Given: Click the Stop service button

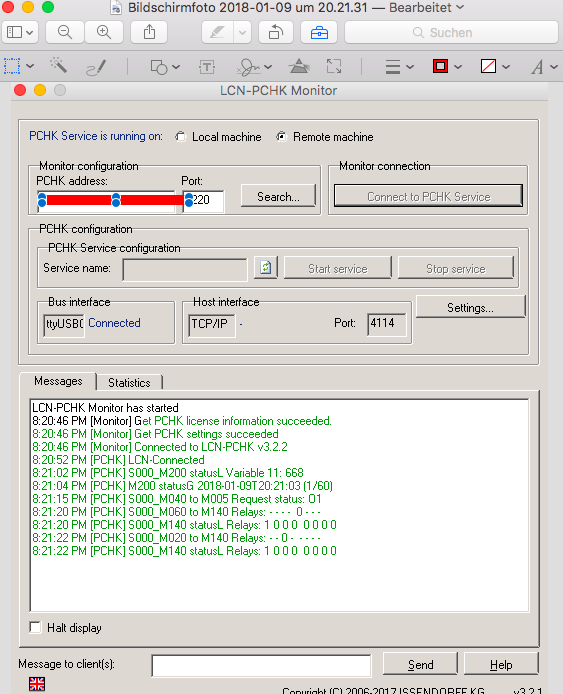Looking at the screenshot, I should [456, 268].
